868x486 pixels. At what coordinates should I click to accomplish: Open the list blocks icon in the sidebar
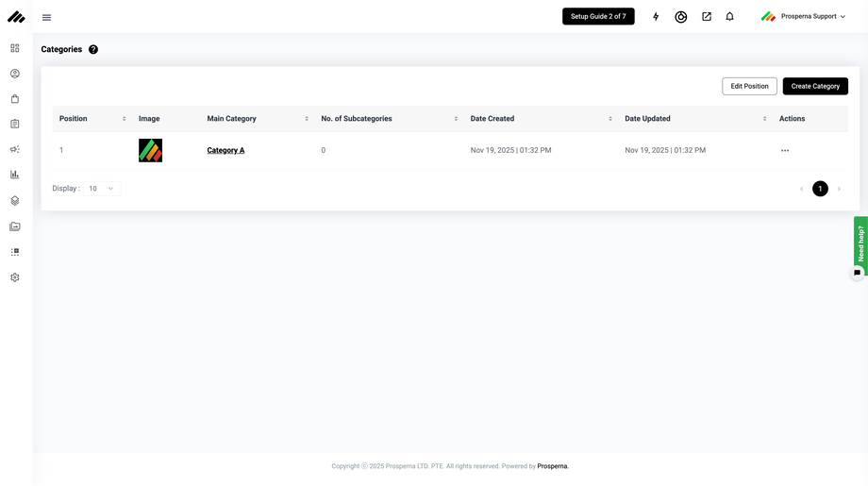[x=15, y=252]
